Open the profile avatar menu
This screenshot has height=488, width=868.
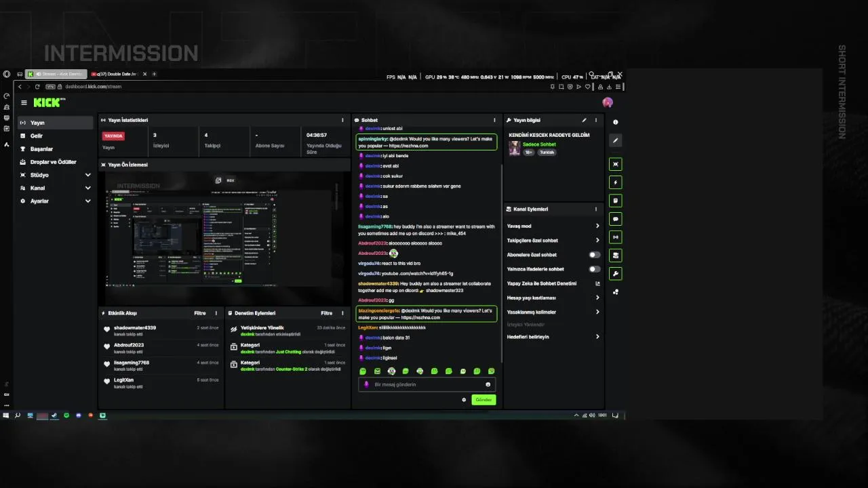click(x=608, y=102)
